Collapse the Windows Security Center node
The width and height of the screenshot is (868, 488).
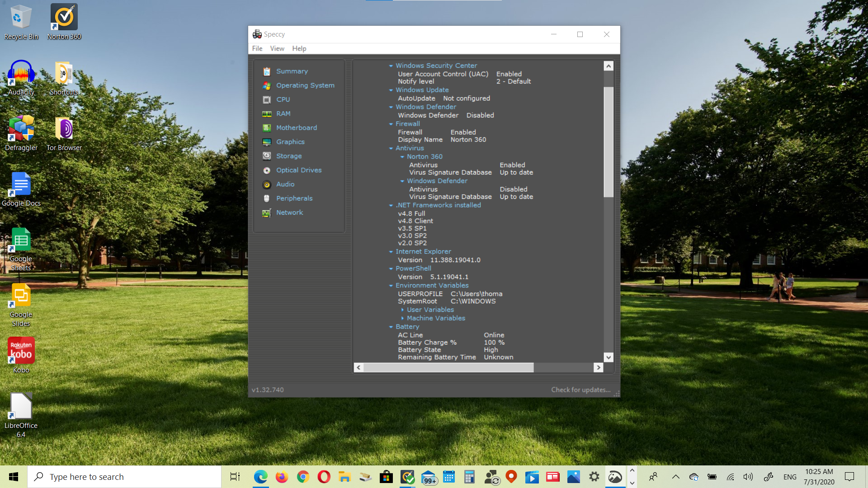pos(391,66)
